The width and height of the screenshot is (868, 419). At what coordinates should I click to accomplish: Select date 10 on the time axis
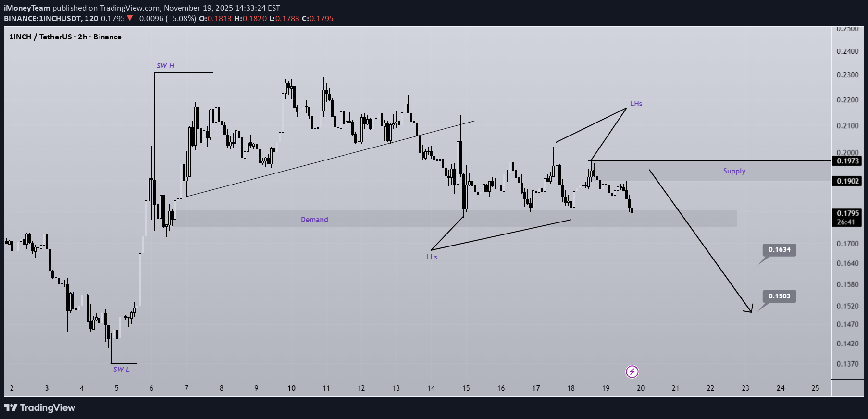[291, 388]
